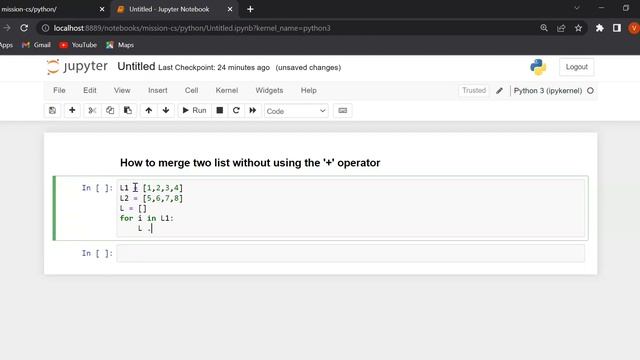This screenshot has height=360, width=640.
Task: Open the View menu
Action: pos(122,90)
